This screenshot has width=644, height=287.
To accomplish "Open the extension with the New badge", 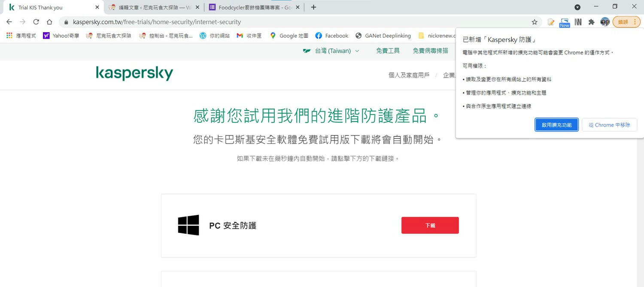I will tap(565, 22).
